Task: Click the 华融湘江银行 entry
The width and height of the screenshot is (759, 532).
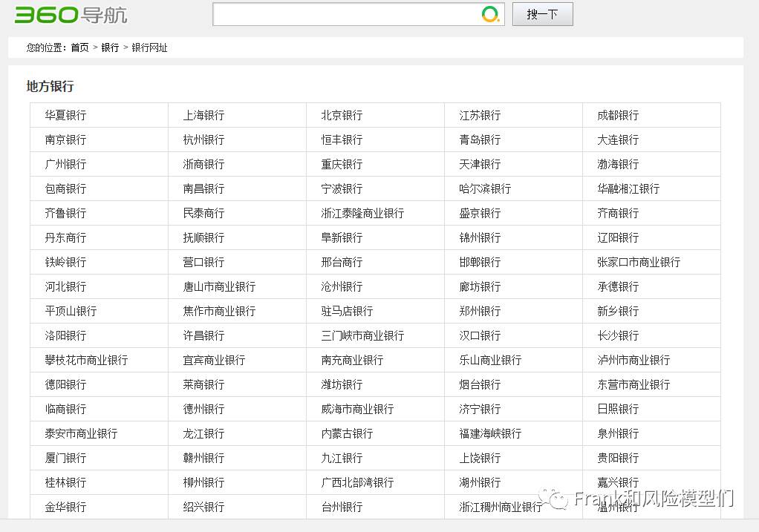Action: pos(628,188)
